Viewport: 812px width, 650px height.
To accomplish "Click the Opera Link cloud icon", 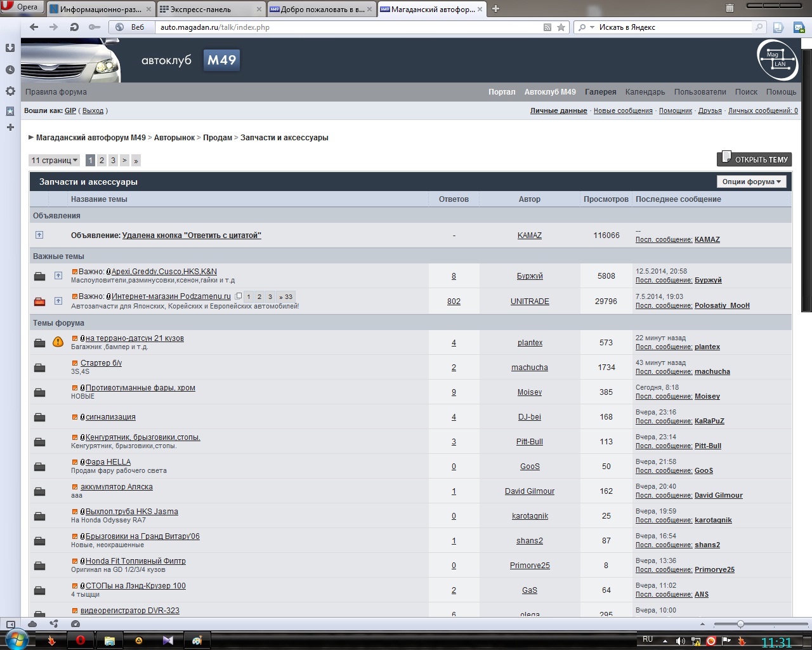I will point(32,624).
